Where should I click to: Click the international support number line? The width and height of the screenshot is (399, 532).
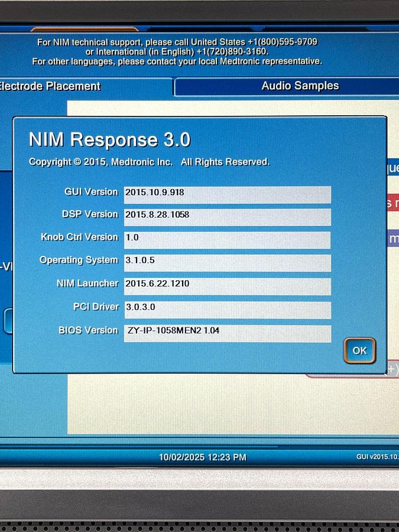coord(177,52)
